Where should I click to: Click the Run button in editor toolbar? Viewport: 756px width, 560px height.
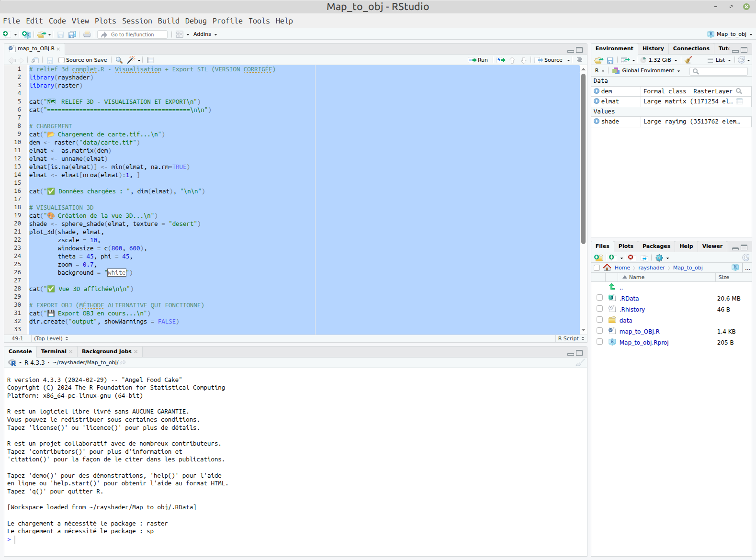tap(478, 60)
